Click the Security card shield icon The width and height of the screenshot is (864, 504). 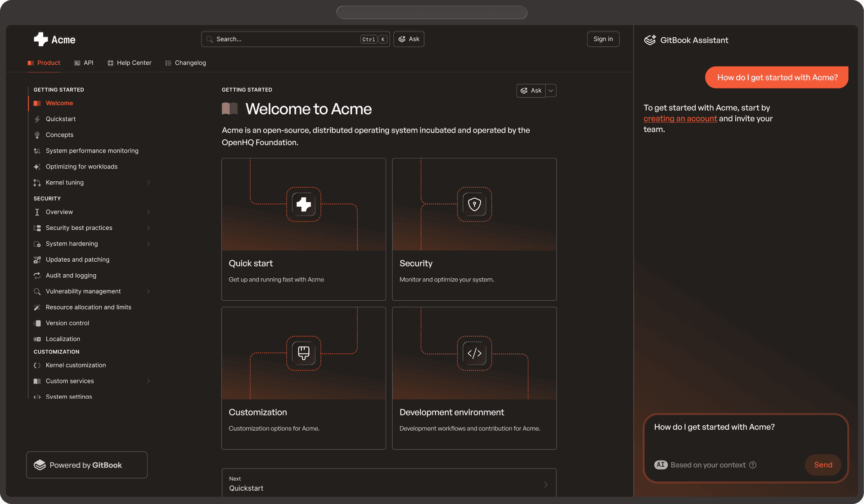pyautogui.click(x=474, y=205)
